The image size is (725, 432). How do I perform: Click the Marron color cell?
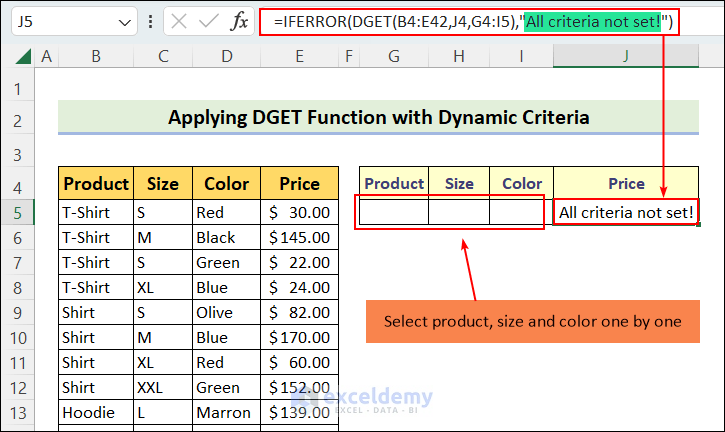(227, 412)
